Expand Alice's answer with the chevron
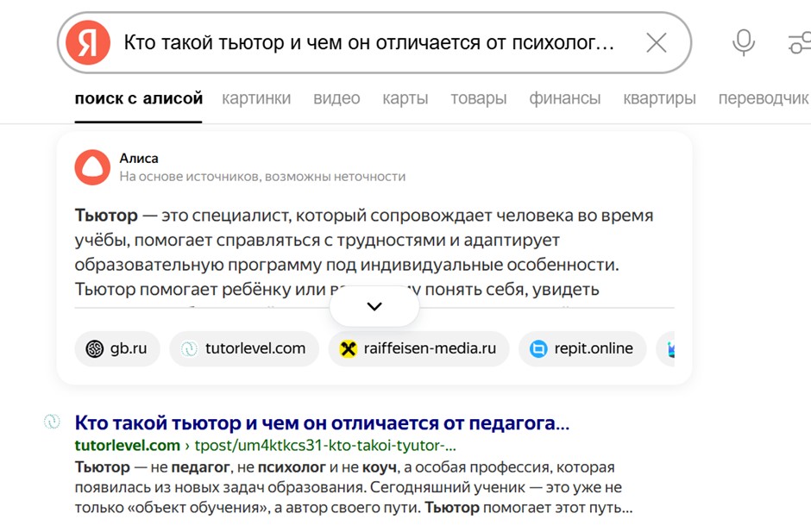Viewport: 811px width, 532px height. (374, 306)
